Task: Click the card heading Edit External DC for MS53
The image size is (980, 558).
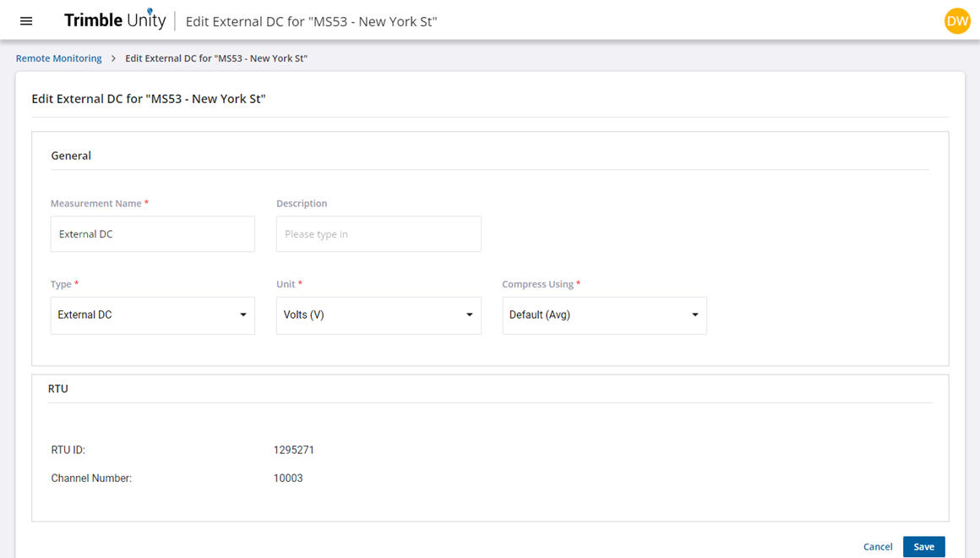Action: pyautogui.click(x=149, y=99)
